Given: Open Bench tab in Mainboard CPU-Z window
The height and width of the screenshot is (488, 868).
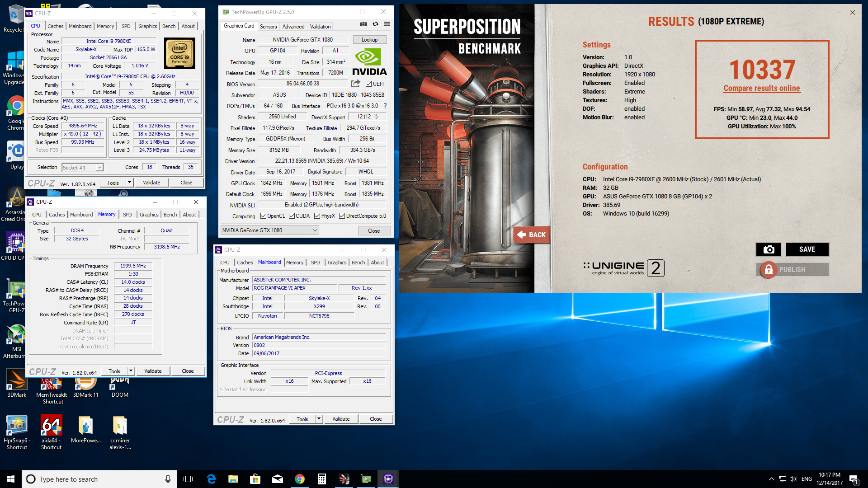Looking at the screenshot, I should pyautogui.click(x=359, y=263).
